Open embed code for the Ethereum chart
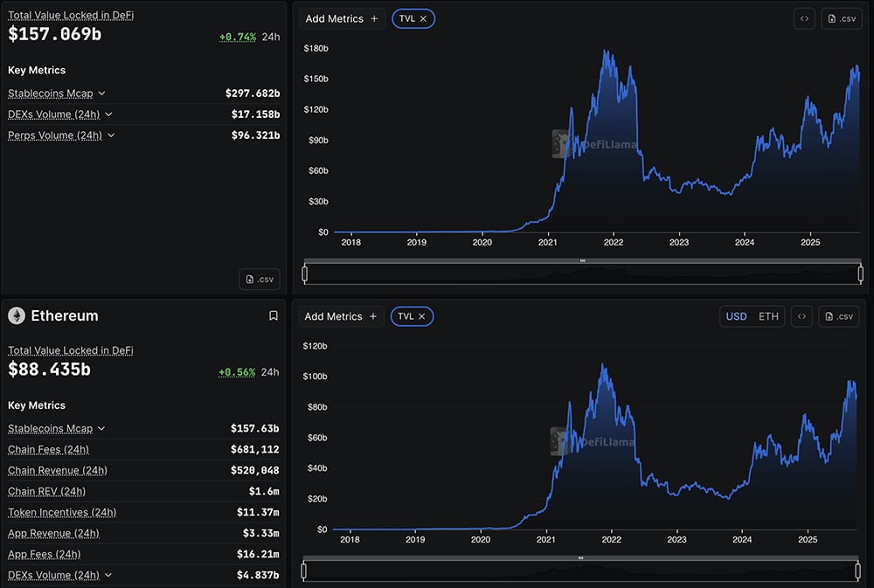Screen dimensions: 874x588 tap(801, 316)
